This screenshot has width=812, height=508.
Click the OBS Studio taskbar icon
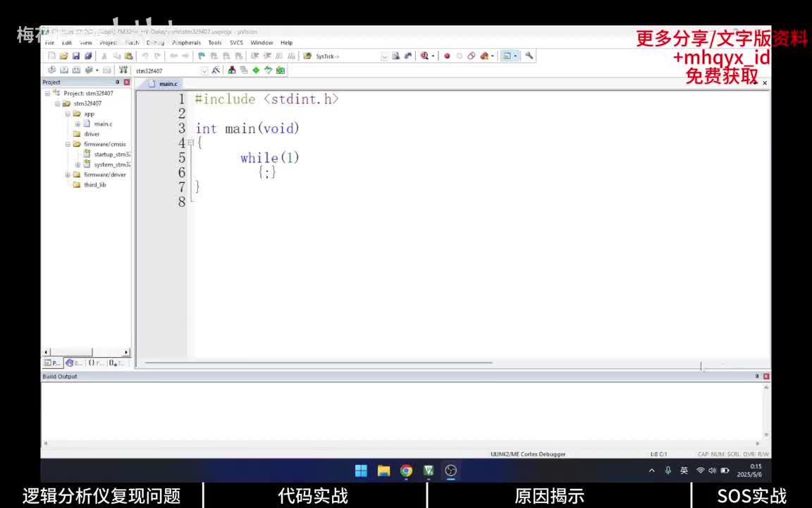coord(450,471)
